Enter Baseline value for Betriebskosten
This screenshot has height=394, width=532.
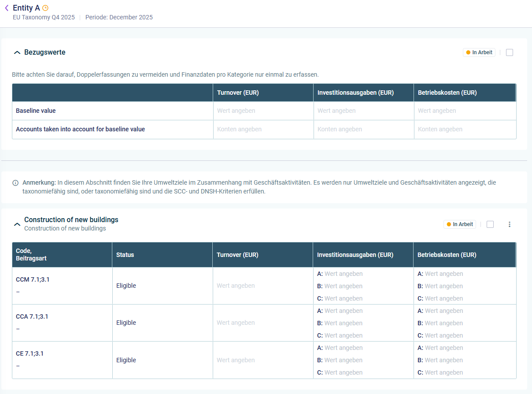pyautogui.click(x=464, y=111)
